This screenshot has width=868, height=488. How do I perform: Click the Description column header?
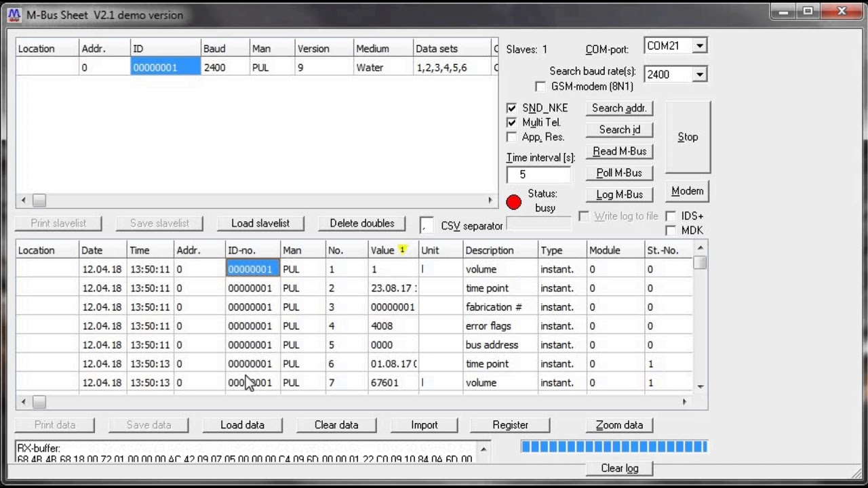(x=500, y=250)
